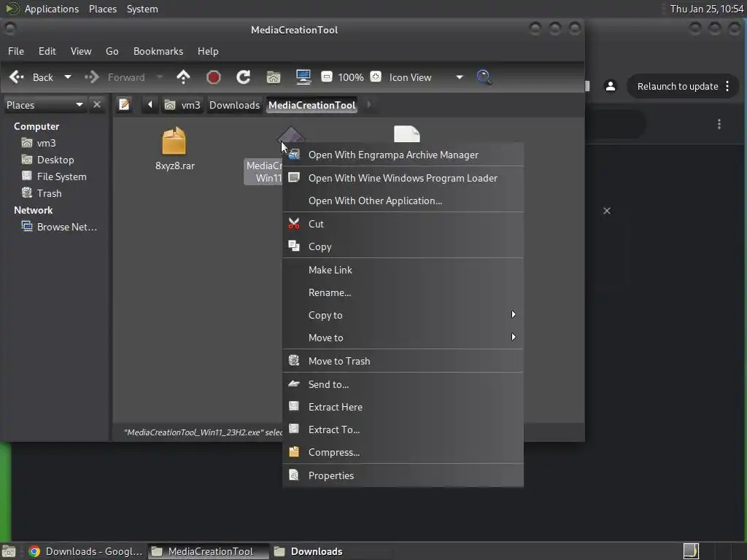The image size is (747, 560).
Task: Open the Home folder toolbar icon
Action: [x=274, y=77]
